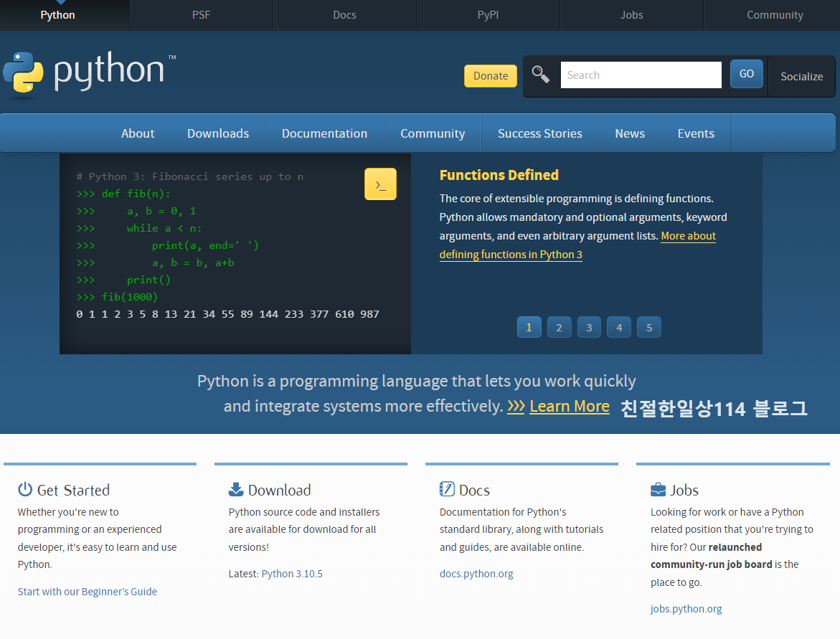Screen dimensions: 840x639
Task: Select slide 1 in the carousel
Action: pyautogui.click(x=529, y=327)
